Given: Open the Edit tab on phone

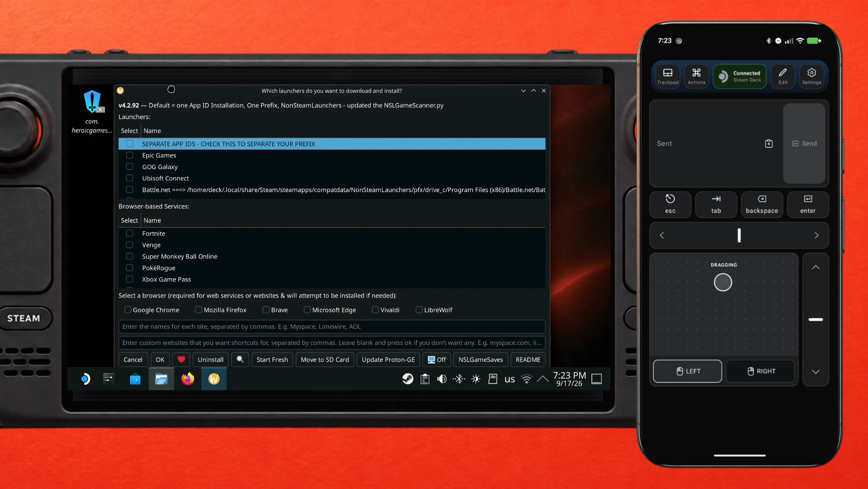Looking at the screenshot, I should tap(783, 76).
